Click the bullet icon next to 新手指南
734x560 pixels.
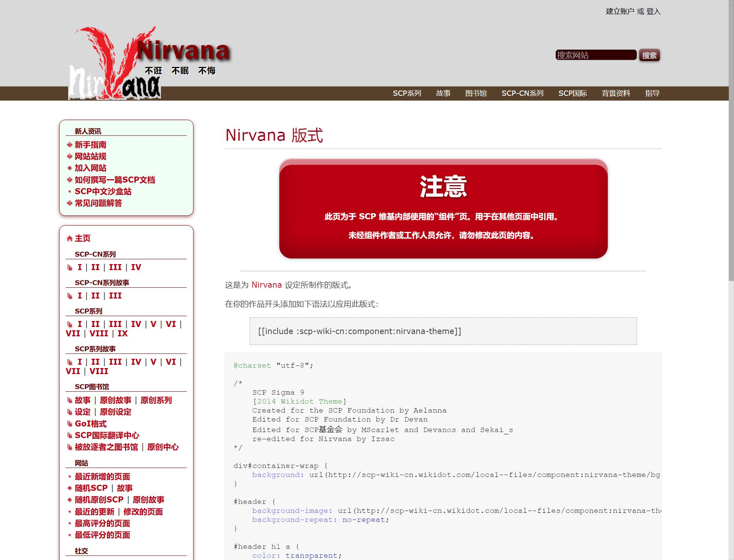point(69,145)
